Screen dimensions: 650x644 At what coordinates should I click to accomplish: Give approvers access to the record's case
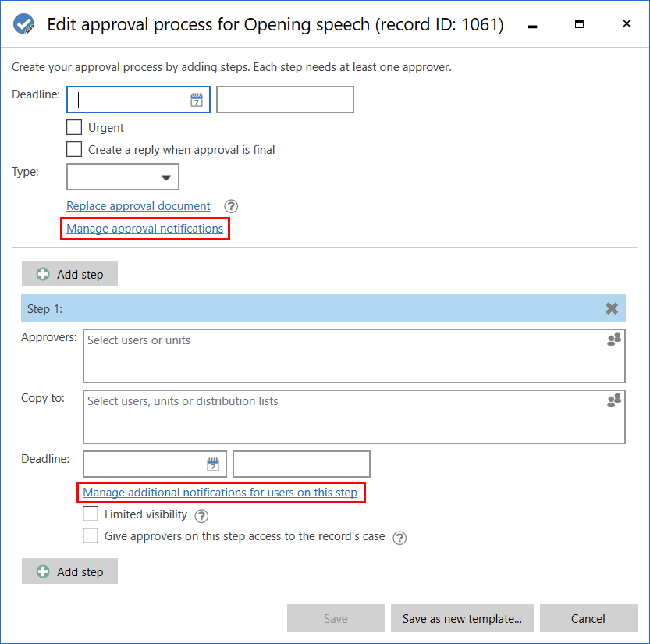tap(91, 536)
